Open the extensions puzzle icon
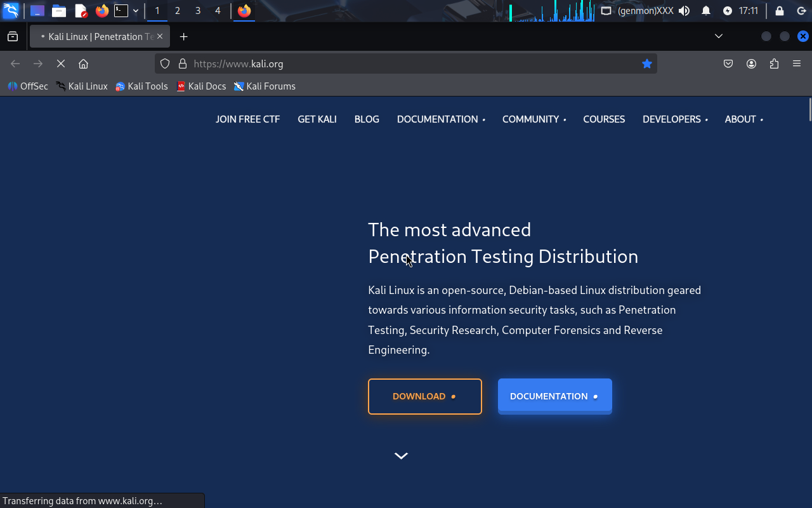The image size is (812, 508). point(774,63)
